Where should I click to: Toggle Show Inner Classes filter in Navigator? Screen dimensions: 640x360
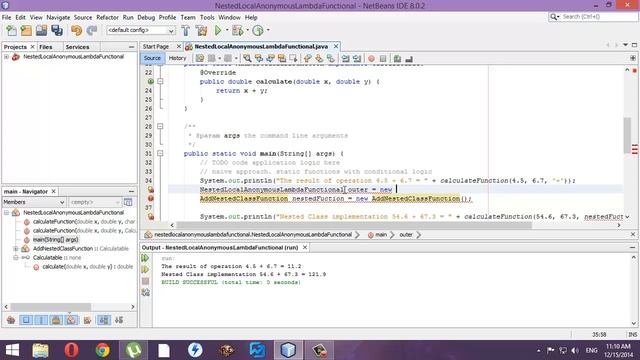click(x=71, y=320)
